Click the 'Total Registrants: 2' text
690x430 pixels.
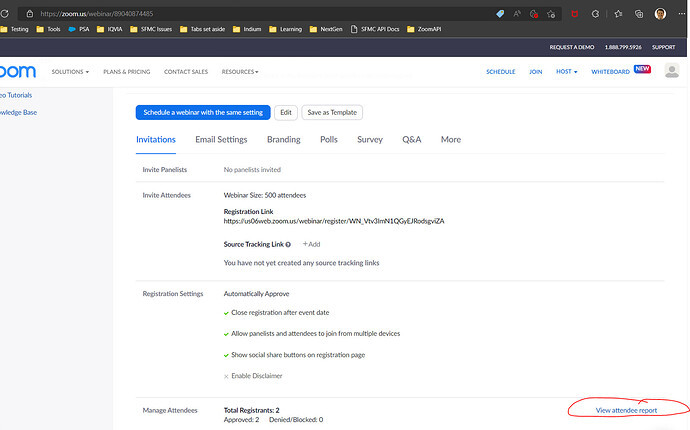[251, 410]
